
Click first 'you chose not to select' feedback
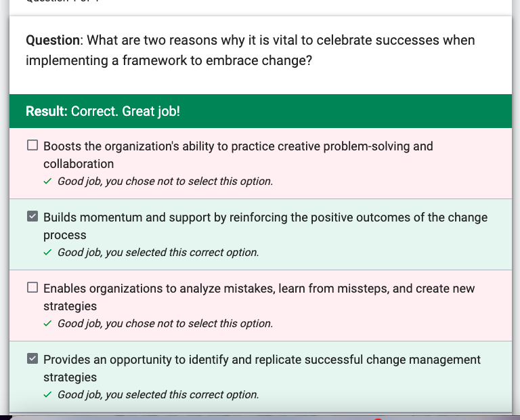pyautogui.click(x=165, y=182)
